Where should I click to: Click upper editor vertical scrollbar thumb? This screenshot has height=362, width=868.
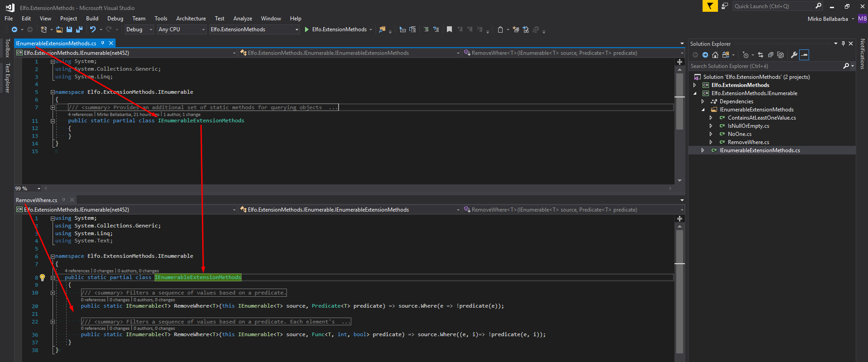coord(679,101)
